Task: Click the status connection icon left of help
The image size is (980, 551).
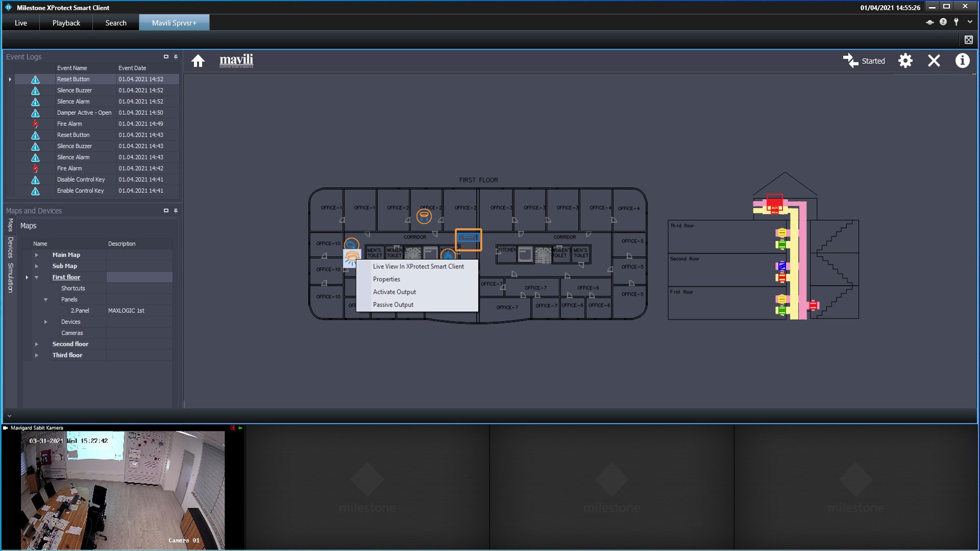Action: (929, 22)
